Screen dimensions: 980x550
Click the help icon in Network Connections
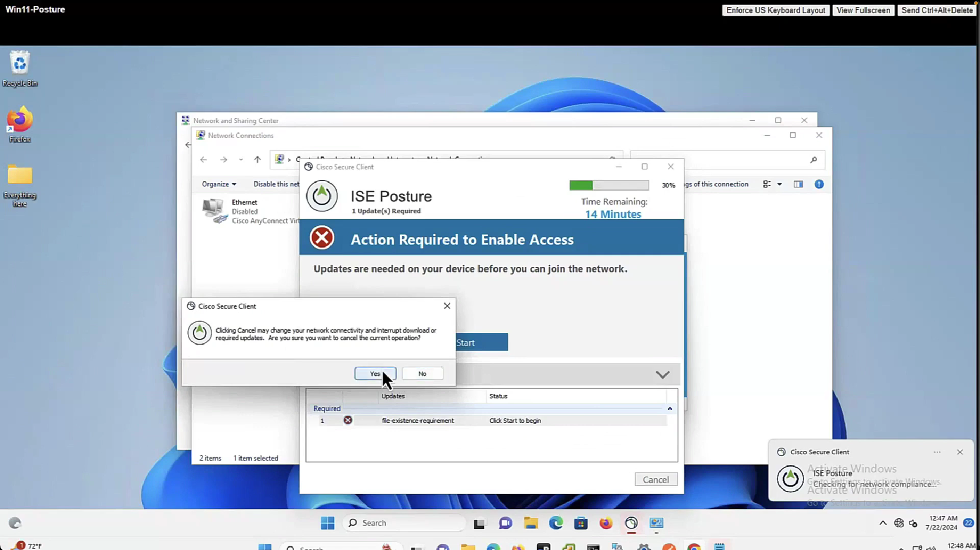(819, 184)
